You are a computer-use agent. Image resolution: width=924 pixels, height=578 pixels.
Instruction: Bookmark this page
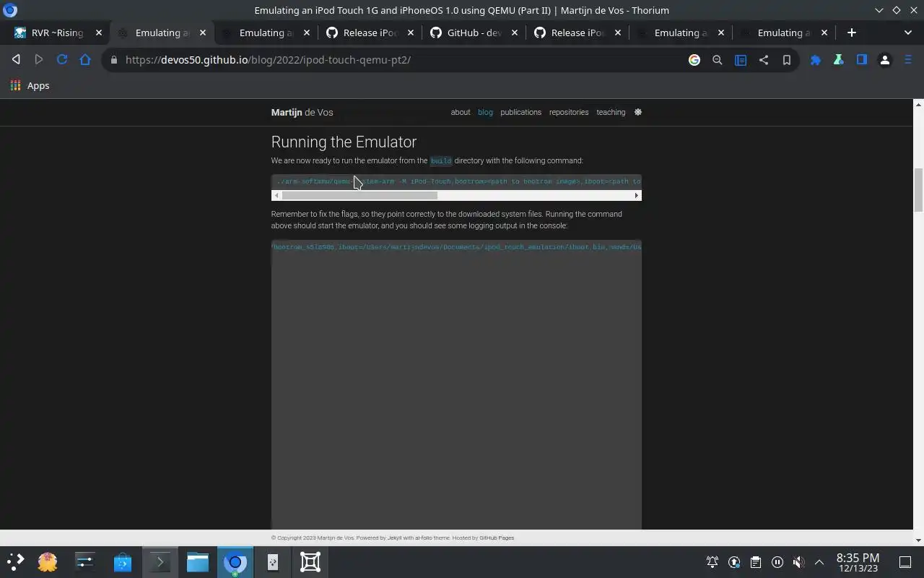[x=787, y=60]
